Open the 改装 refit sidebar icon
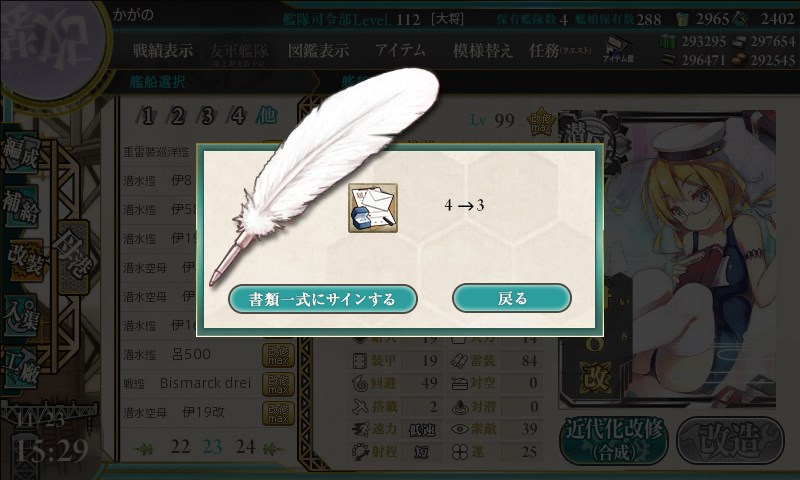 pyautogui.click(x=24, y=260)
